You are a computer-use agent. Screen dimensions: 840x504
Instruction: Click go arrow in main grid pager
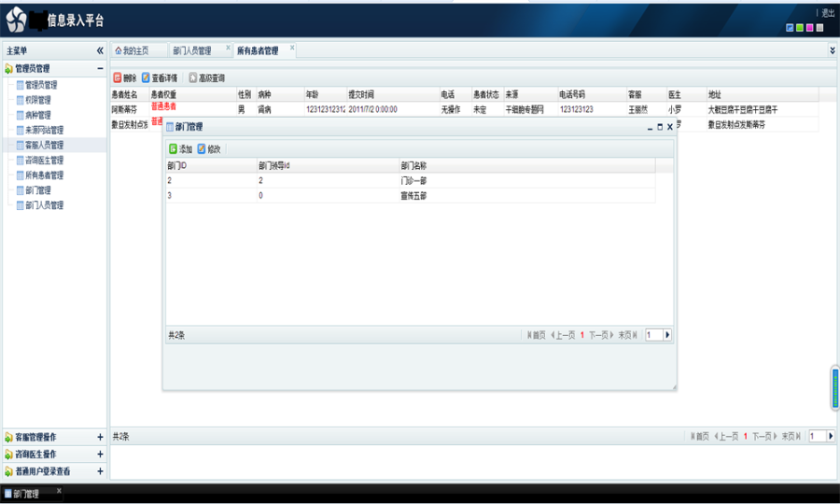pyautogui.click(x=831, y=437)
